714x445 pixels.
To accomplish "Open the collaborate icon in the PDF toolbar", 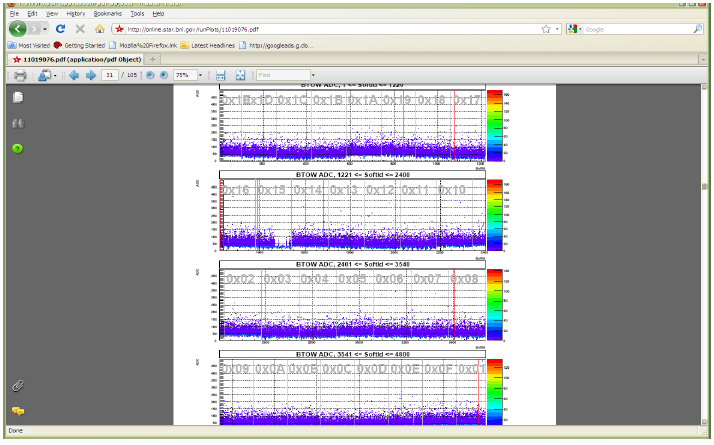I will (44, 75).
